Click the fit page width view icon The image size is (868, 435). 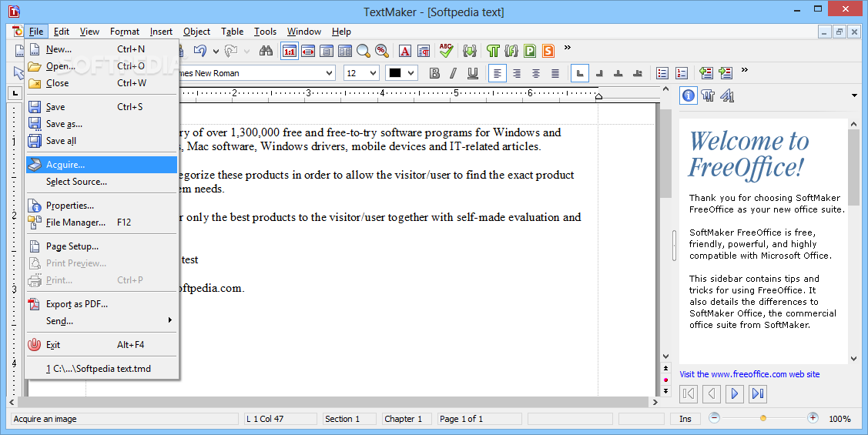(308, 51)
